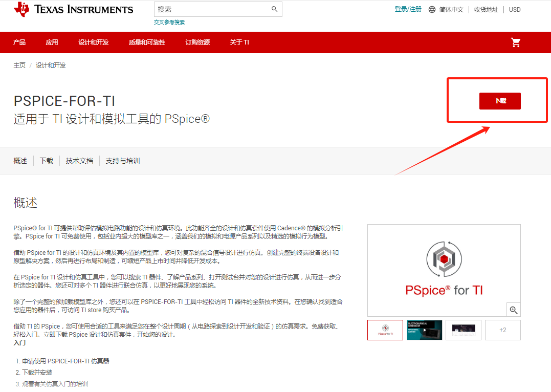Click the +2 more images thumbnail
This screenshot has width=551, height=392.
coord(503,330)
